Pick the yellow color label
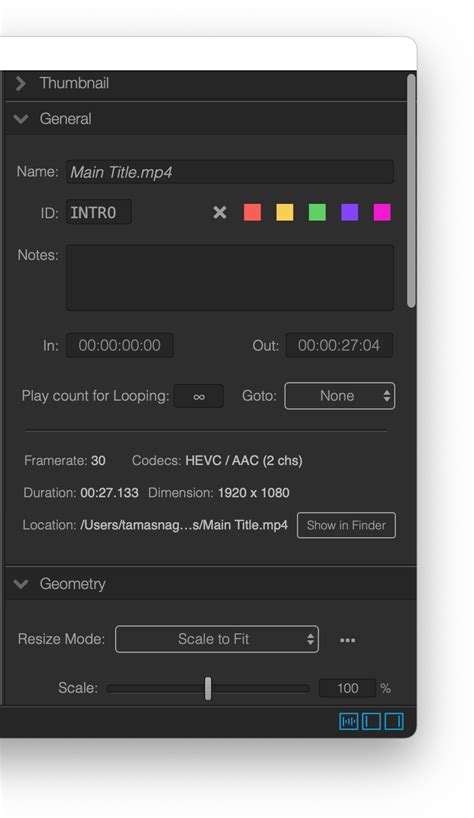Screen dimensions: 474x818 click(x=285, y=212)
